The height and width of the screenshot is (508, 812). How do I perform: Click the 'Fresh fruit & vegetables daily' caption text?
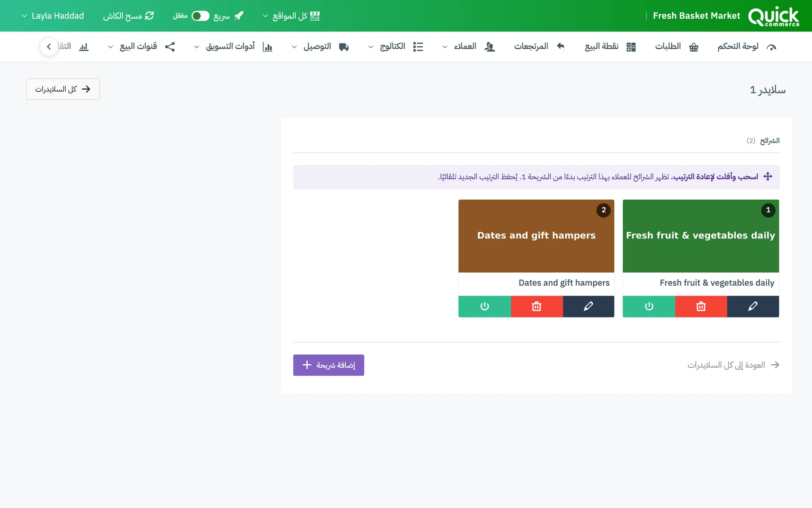point(717,283)
